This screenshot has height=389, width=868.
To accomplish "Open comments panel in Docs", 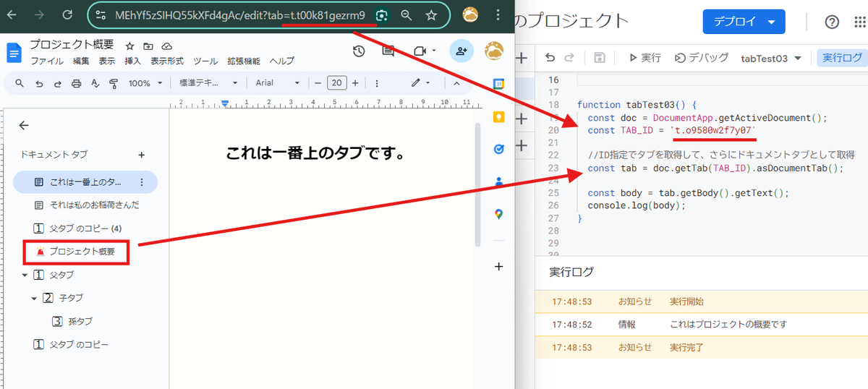I will (x=388, y=51).
